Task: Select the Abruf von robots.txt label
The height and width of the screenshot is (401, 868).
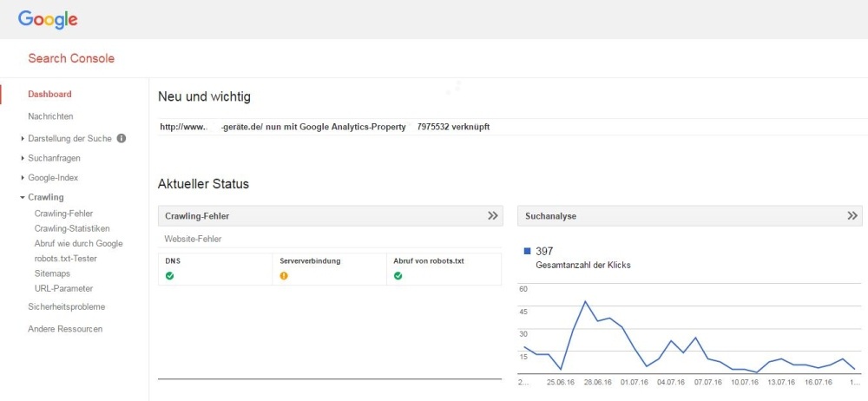Action: pos(429,261)
